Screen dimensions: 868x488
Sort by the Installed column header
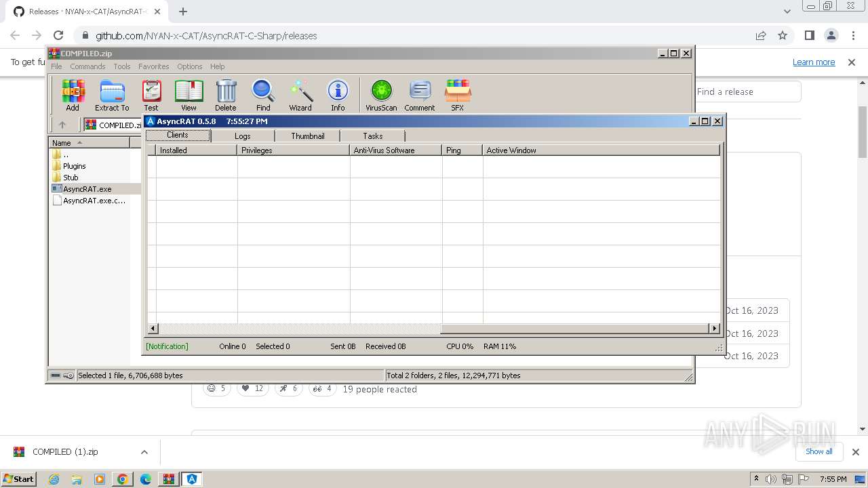[x=197, y=150]
